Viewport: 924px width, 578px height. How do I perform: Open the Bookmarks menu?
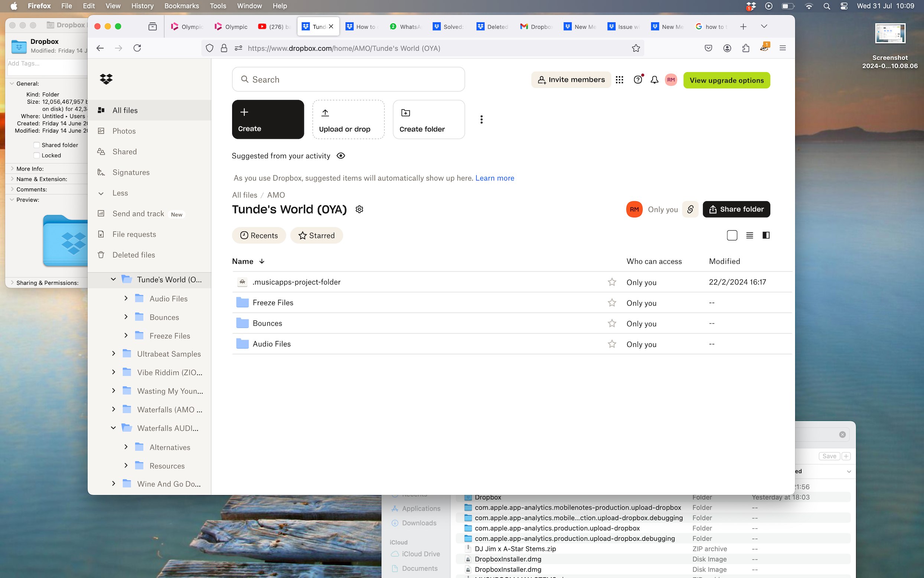coord(182,6)
